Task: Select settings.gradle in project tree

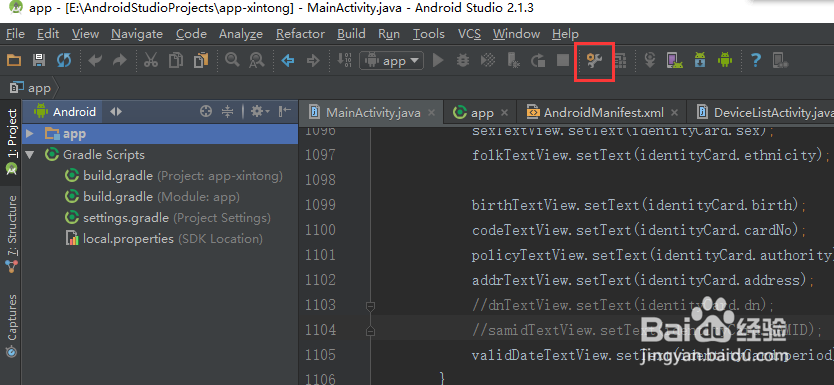Action: (167, 218)
